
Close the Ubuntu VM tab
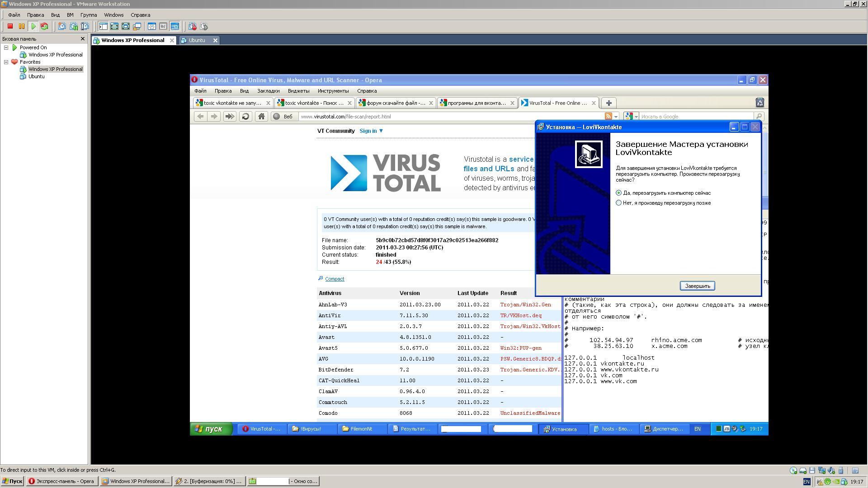(215, 40)
